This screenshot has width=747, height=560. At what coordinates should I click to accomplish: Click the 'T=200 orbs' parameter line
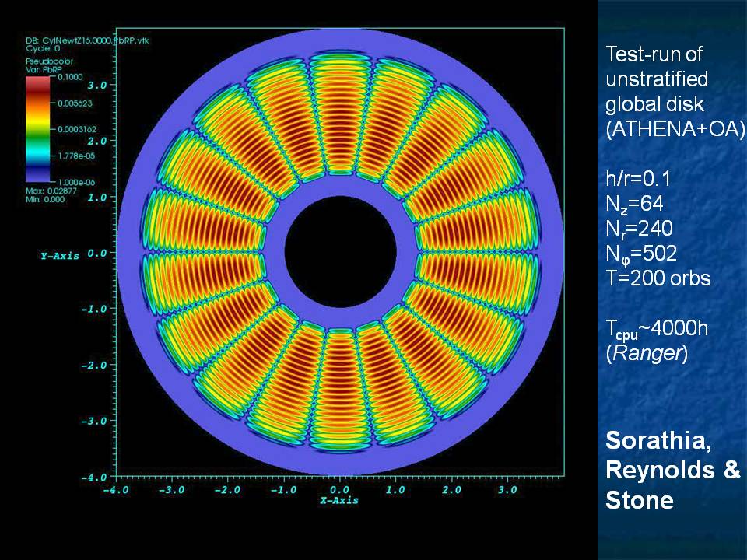658,278
